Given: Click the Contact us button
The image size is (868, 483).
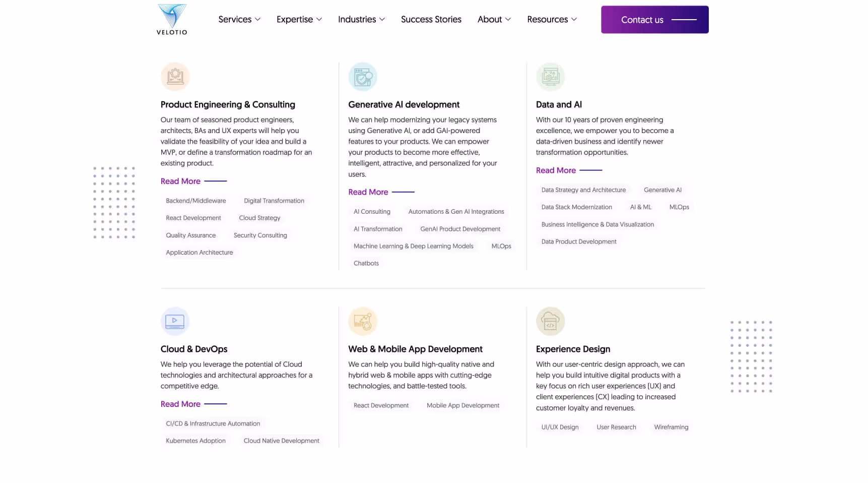Looking at the screenshot, I should 654,20.
